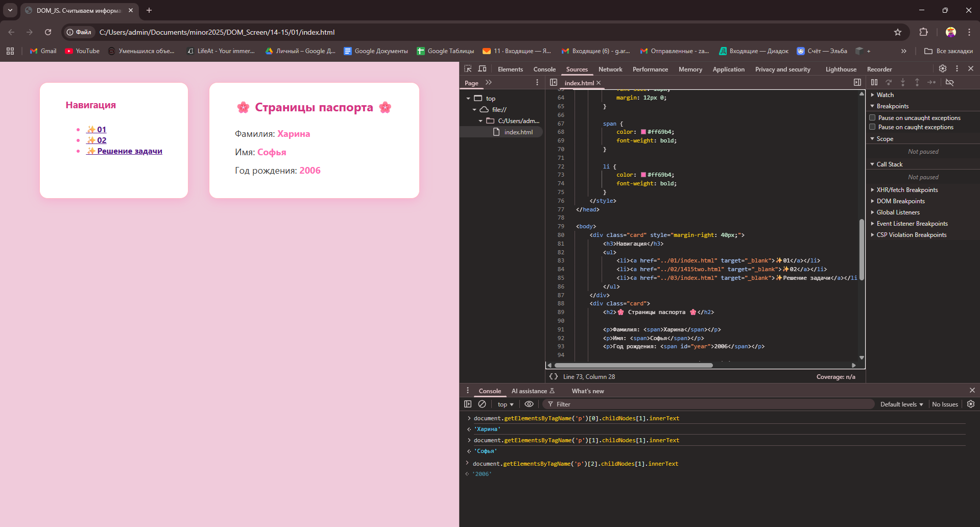980x527 pixels.
Task: Toggle the device toolbar icon
Action: click(482, 69)
